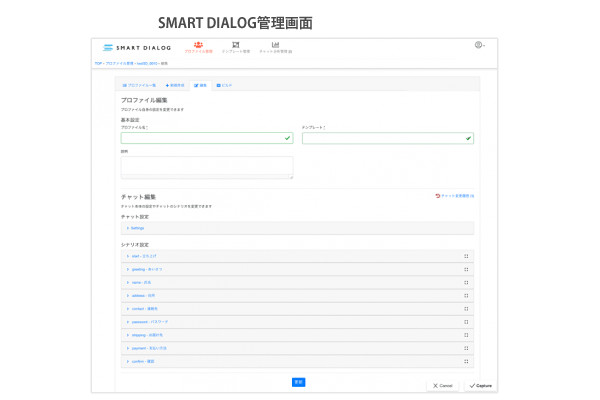
Task: Open the Chat Analysis Management nav item
Action: click(276, 47)
